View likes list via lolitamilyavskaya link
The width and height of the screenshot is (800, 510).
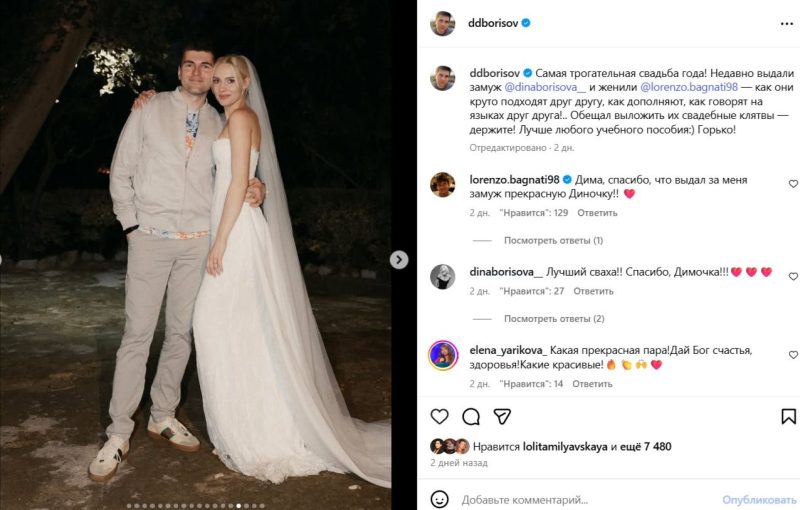tap(566, 446)
